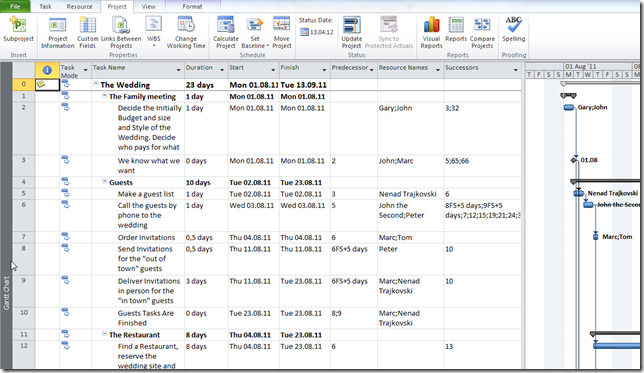Open the WBS menu icon

point(154,24)
